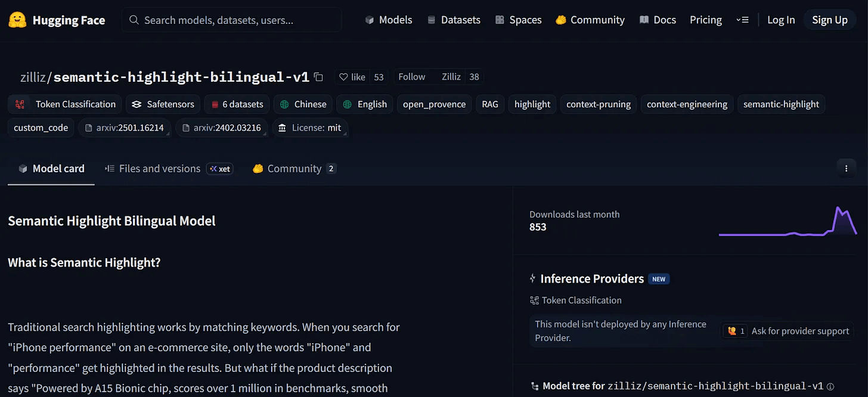Select the Safetensors tag
The height and width of the screenshot is (397, 868).
[163, 104]
